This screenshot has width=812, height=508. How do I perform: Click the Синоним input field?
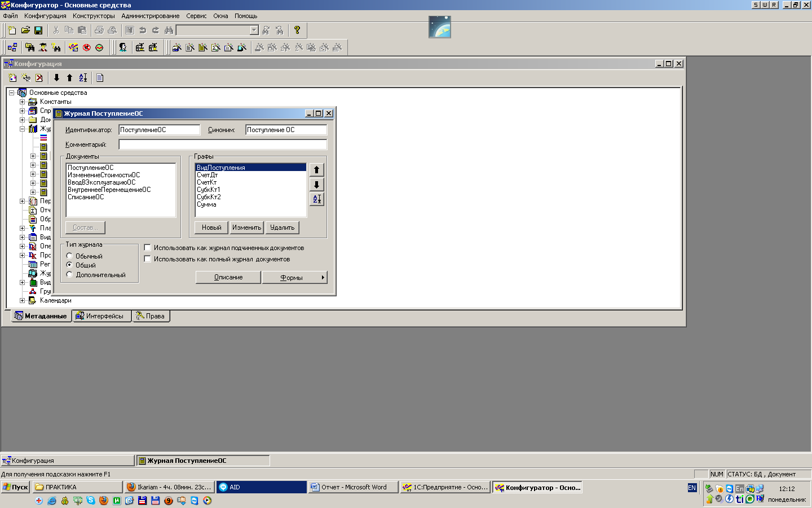click(x=286, y=130)
